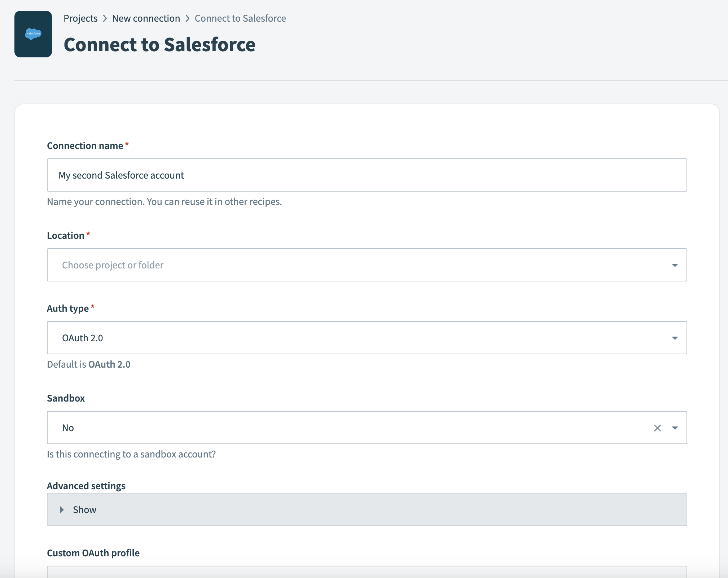Open the Sandbox dropdown showing No
728x578 pixels.
pos(325,428)
